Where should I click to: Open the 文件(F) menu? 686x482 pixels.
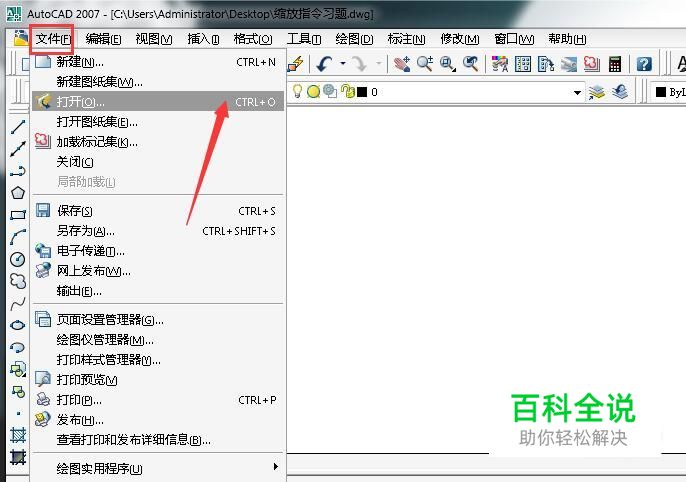53,39
